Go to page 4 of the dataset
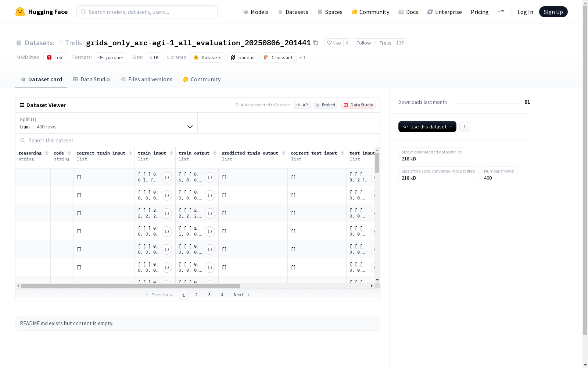 coord(222,295)
